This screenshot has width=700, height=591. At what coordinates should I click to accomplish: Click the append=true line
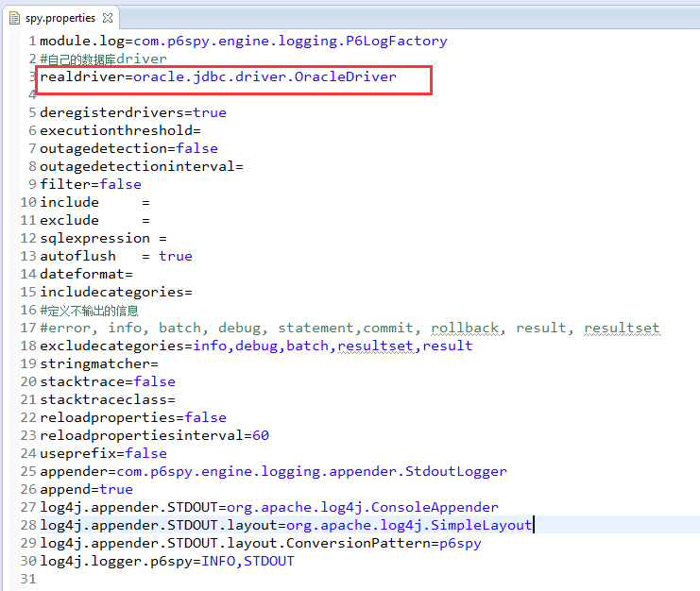tap(86, 489)
